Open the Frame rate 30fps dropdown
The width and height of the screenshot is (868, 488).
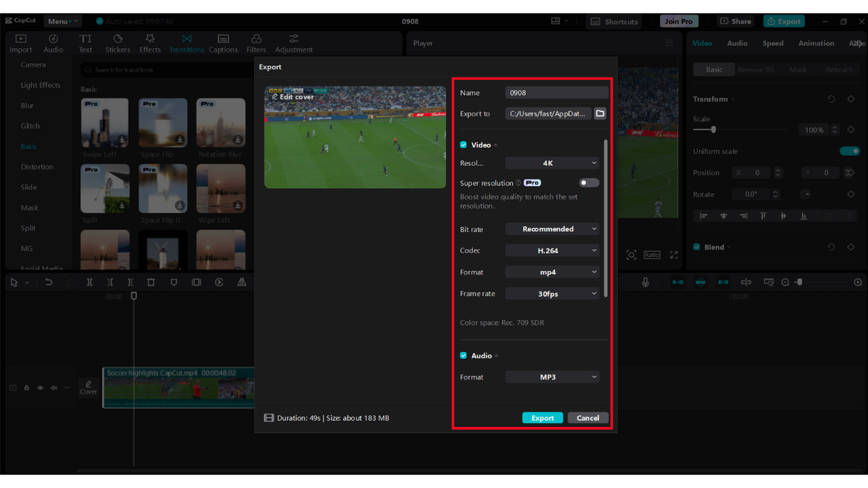[552, 294]
